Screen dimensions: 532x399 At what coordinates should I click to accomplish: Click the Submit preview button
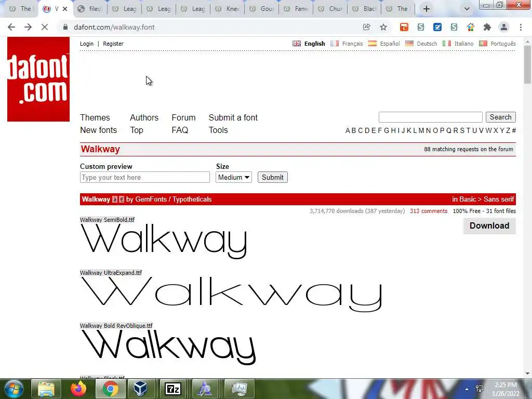[x=272, y=177]
